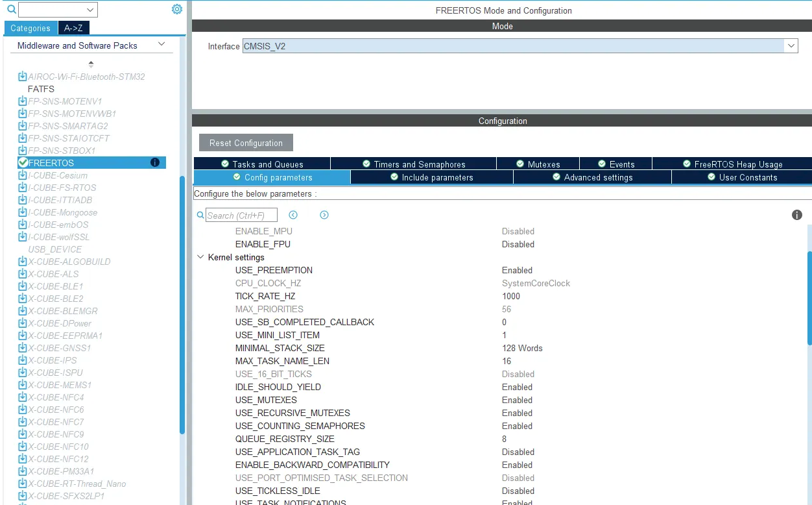Image resolution: width=812 pixels, height=505 pixels.
Task: Select USB_DEVICE in middleware list
Action: 55,249
